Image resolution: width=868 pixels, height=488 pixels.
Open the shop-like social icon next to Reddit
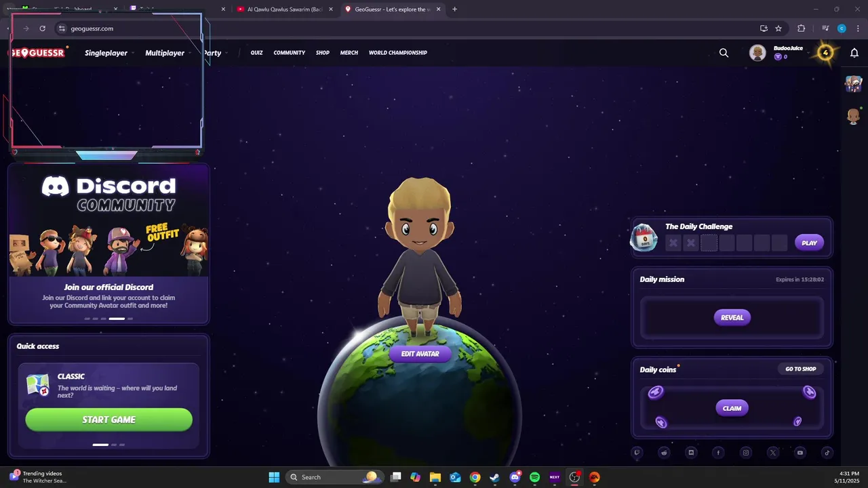coord(691,453)
